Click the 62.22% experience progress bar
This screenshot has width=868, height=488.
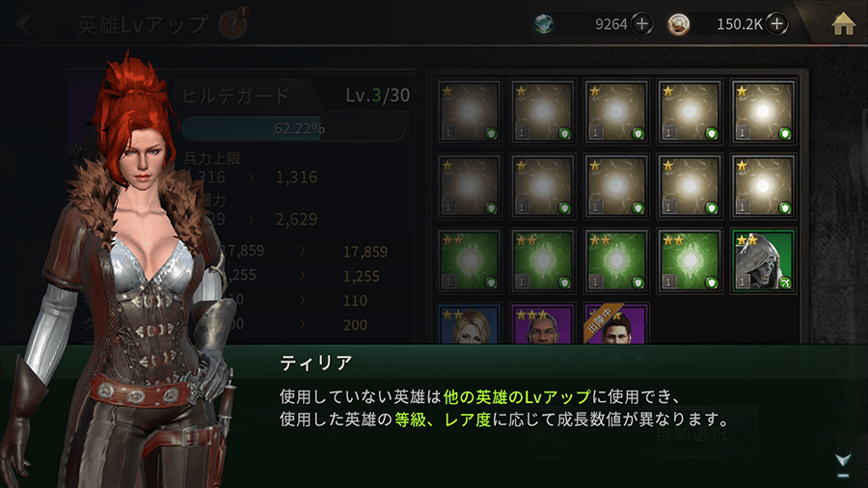pyautogui.click(x=293, y=128)
